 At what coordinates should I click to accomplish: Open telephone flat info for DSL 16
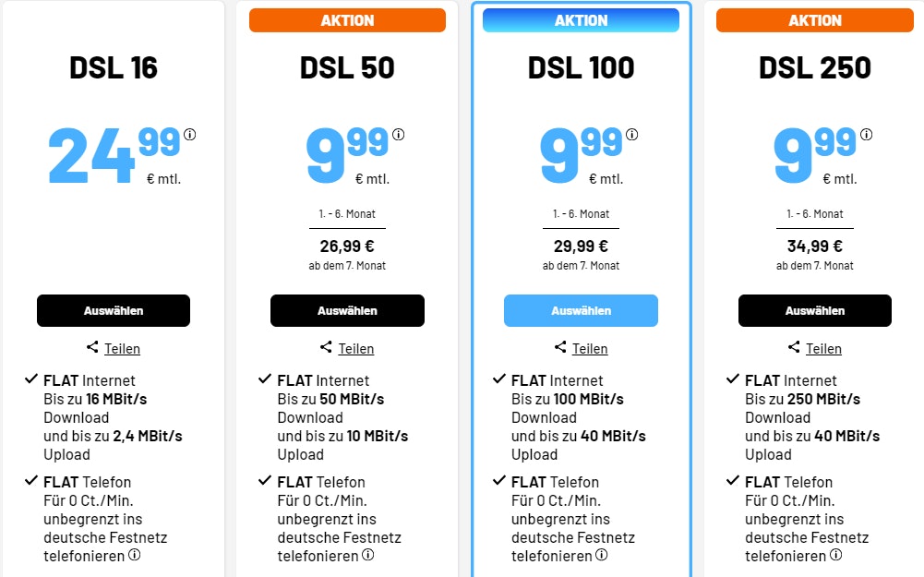pyautogui.click(x=134, y=555)
